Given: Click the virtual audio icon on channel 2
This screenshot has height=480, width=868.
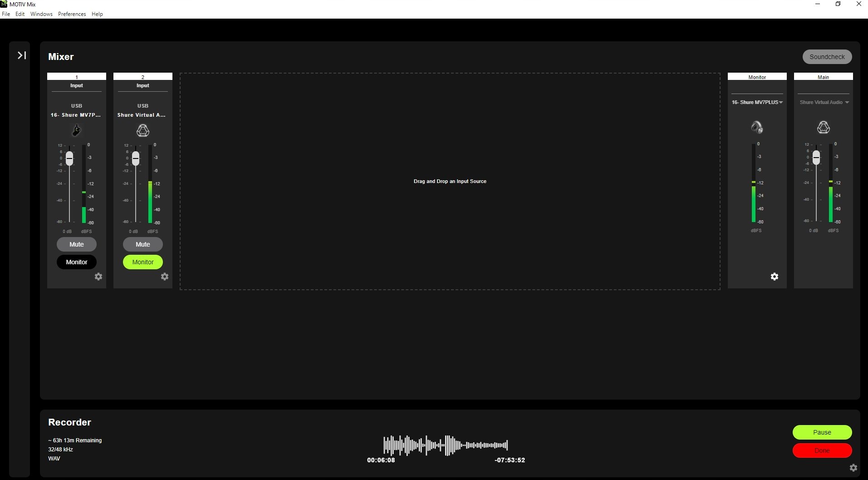Looking at the screenshot, I should point(143,131).
